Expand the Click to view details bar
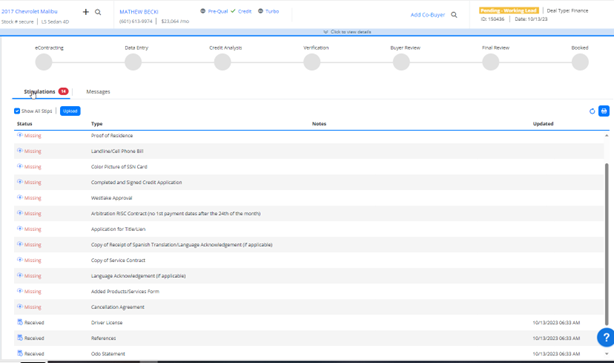614x363 pixels. (347, 32)
